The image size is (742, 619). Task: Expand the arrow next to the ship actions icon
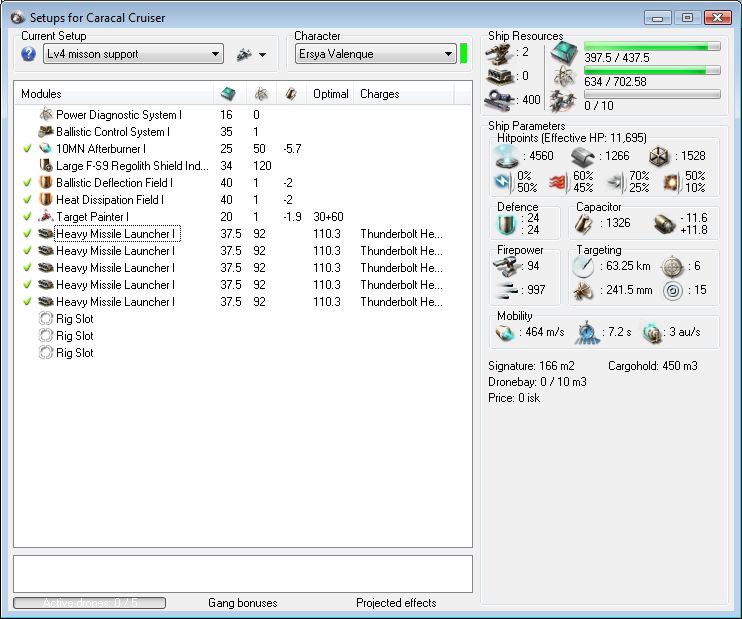262,55
